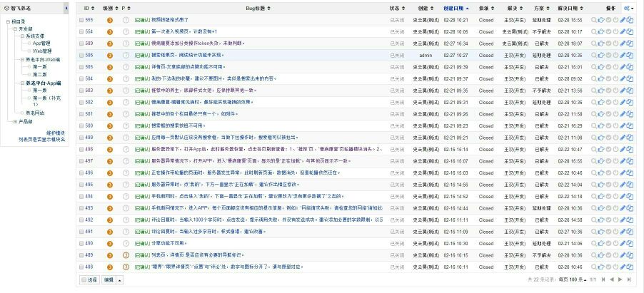The width and height of the screenshot is (644, 293).
Task: Click the priority question mark icon for bug 502
Action: coord(125,102)
